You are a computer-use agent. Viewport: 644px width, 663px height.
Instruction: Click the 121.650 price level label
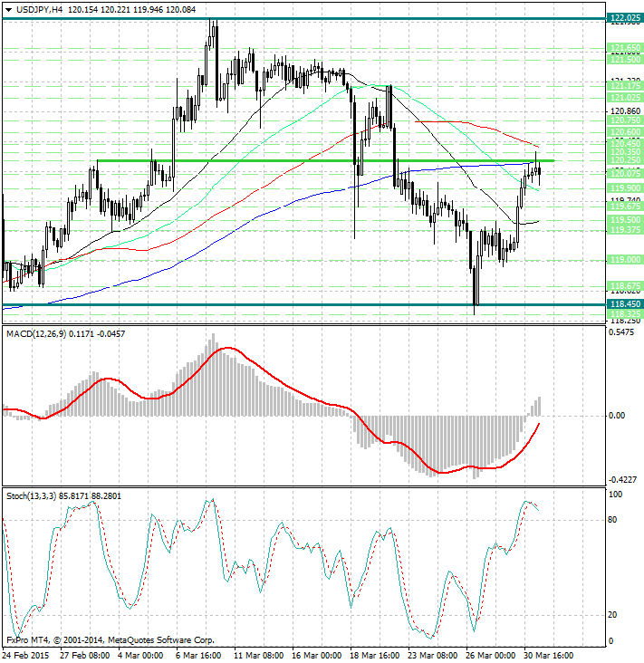[625, 48]
